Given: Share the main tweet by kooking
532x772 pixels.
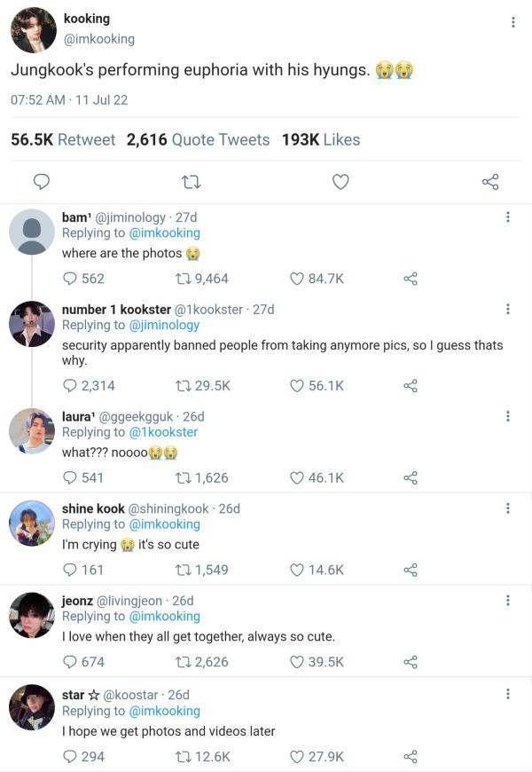Looking at the screenshot, I should 490,182.
